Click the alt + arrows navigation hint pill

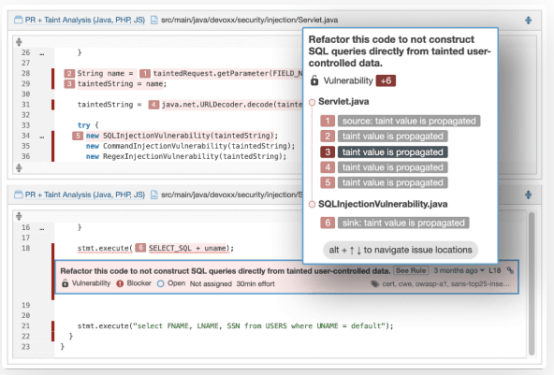click(400, 250)
